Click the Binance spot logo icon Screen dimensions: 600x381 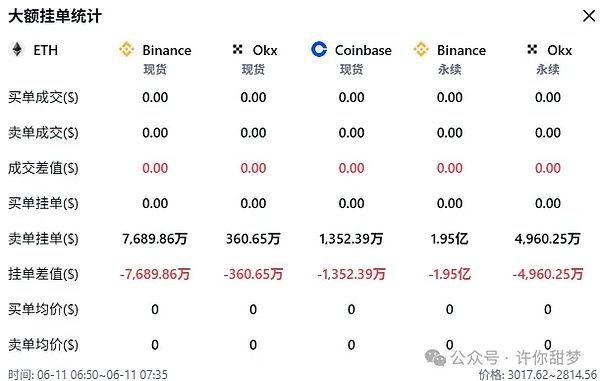click(126, 49)
